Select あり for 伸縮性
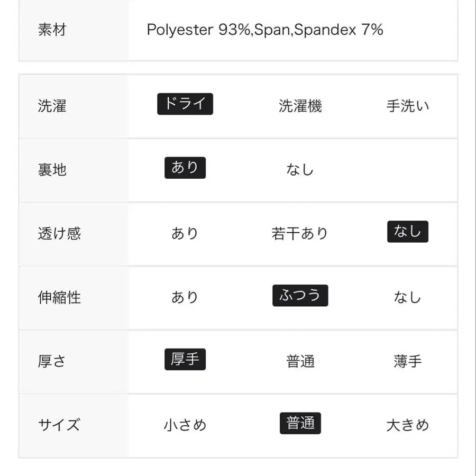Image resolution: width=476 pixels, height=476 pixels. click(185, 298)
